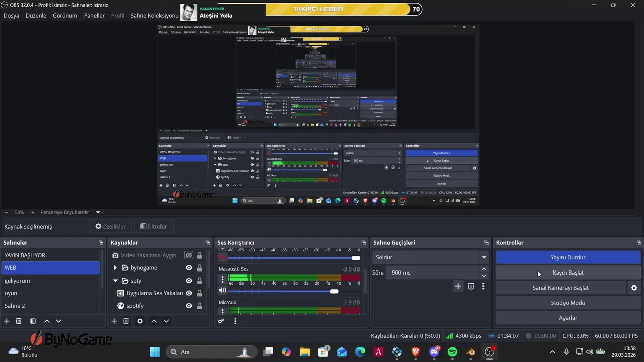Pop out the Sahne Geçişleri dock icon
This screenshot has height=362, width=644.
click(486, 243)
